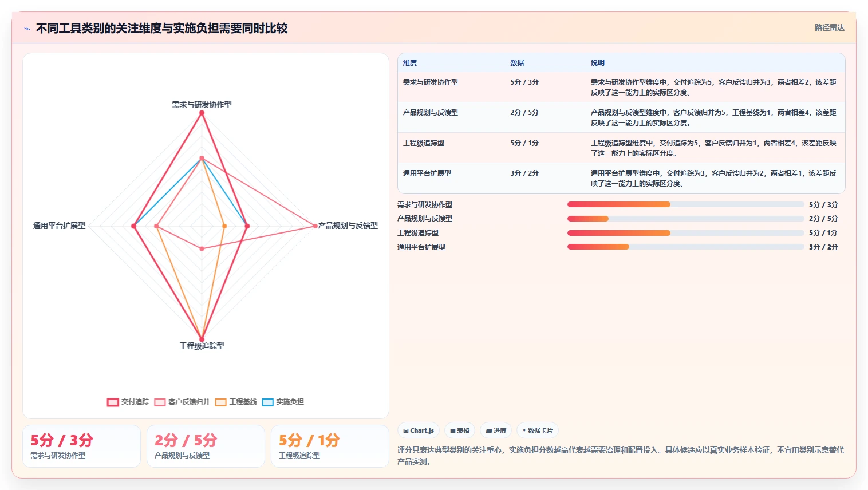Click the 工程级追踪型 progress bar
Viewport: 868px width, 490px height.
[x=685, y=233]
